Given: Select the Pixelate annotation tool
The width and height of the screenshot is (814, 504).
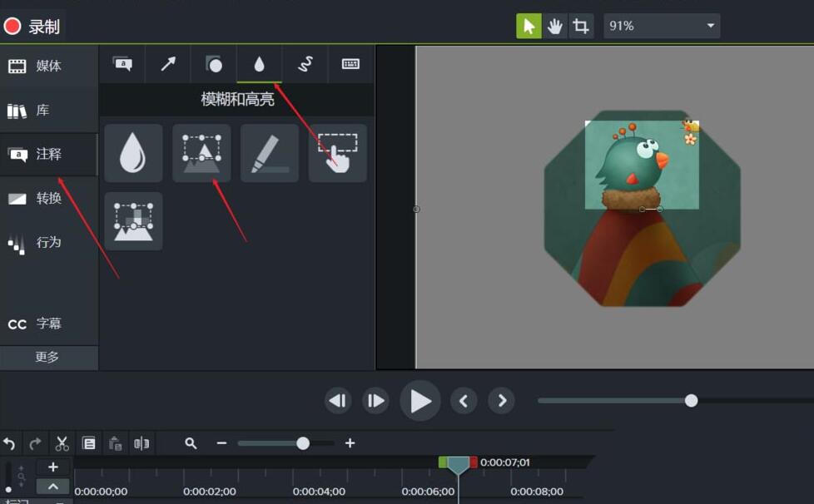Looking at the screenshot, I should click(x=133, y=220).
